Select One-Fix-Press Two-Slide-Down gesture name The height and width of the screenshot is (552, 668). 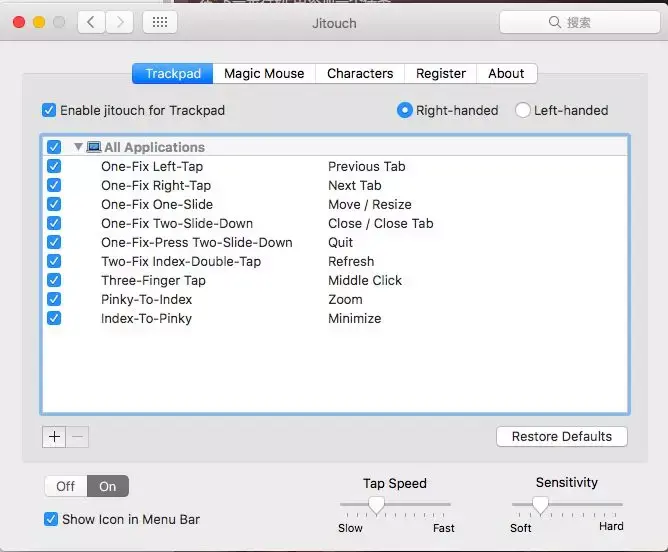tap(196, 242)
